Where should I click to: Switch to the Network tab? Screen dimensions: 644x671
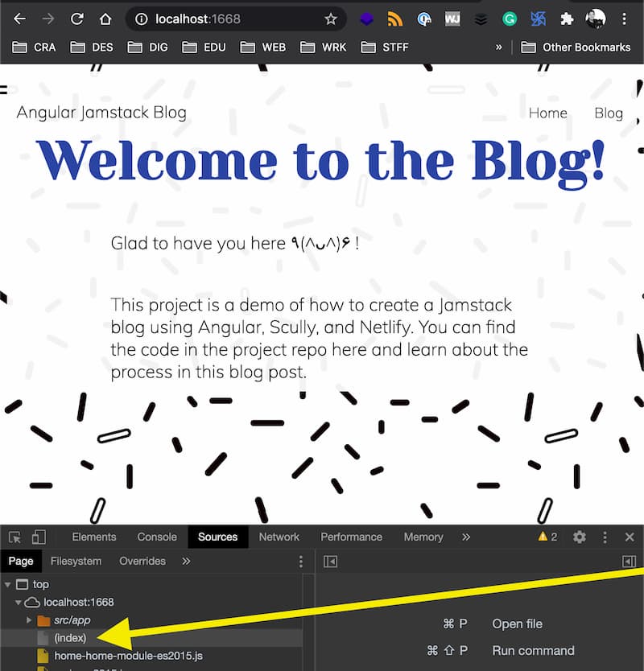point(279,537)
